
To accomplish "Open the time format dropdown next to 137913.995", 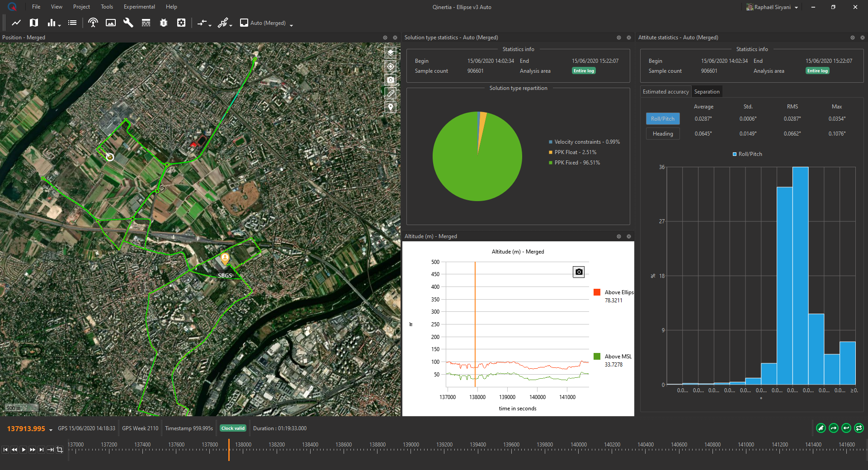I will (x=51, y=429).
